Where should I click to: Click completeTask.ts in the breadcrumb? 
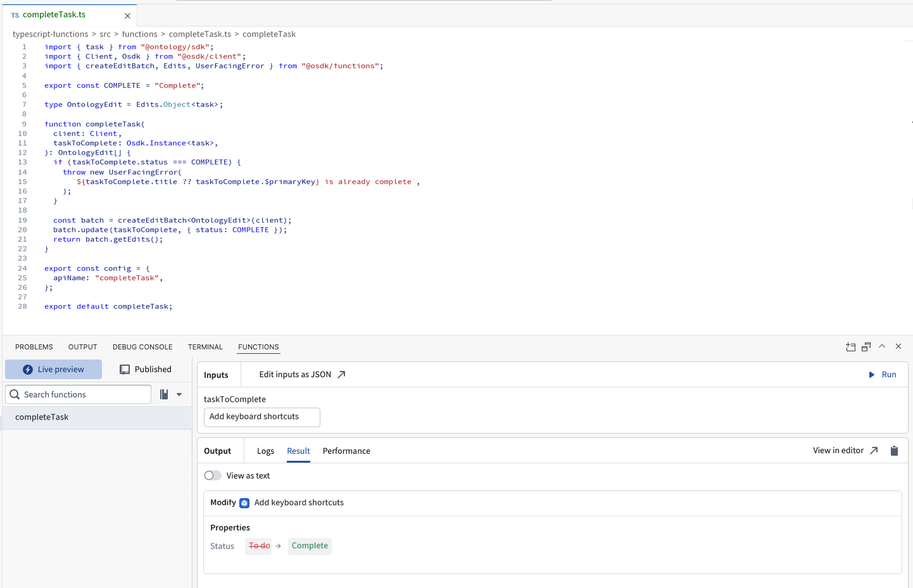point(200,34)
